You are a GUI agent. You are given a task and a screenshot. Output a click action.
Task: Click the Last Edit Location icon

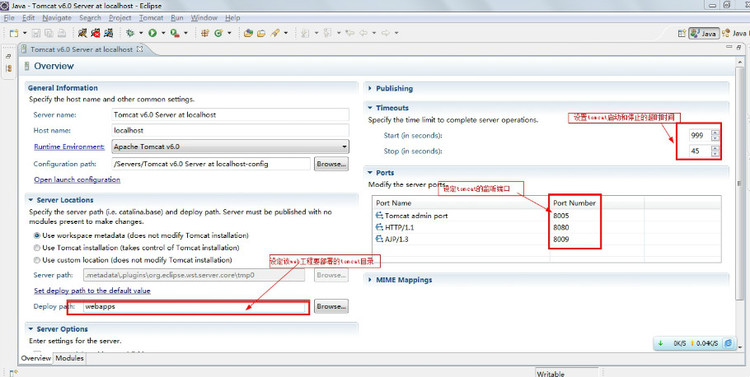pyautogui.click(x=350, y=33)
